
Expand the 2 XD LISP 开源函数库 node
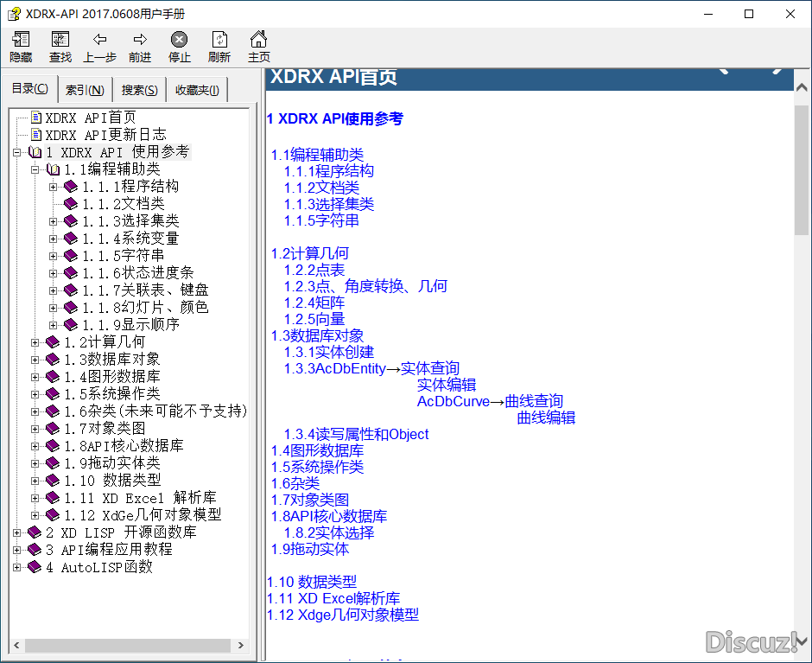coord(17,532)
